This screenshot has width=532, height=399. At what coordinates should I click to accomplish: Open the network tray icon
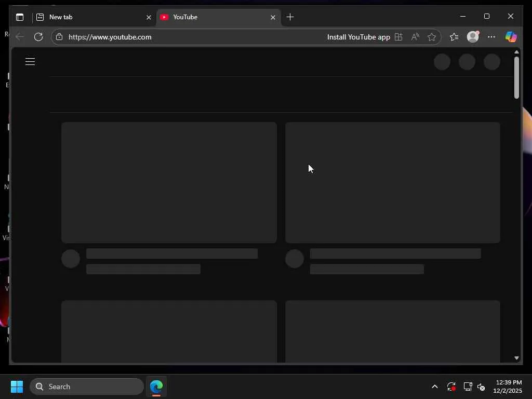point(468,387)
